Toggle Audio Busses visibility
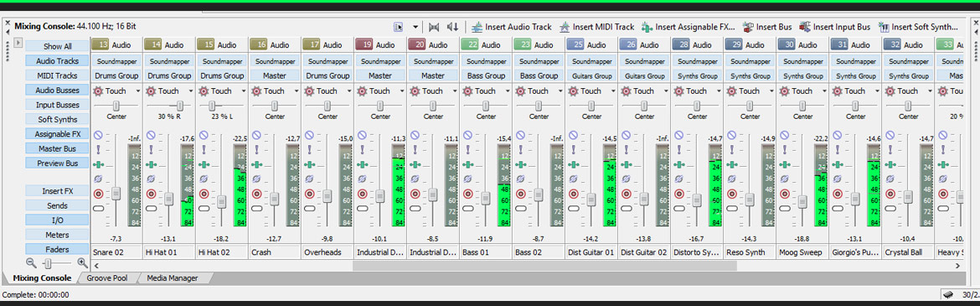 click(x=58, y=90)
